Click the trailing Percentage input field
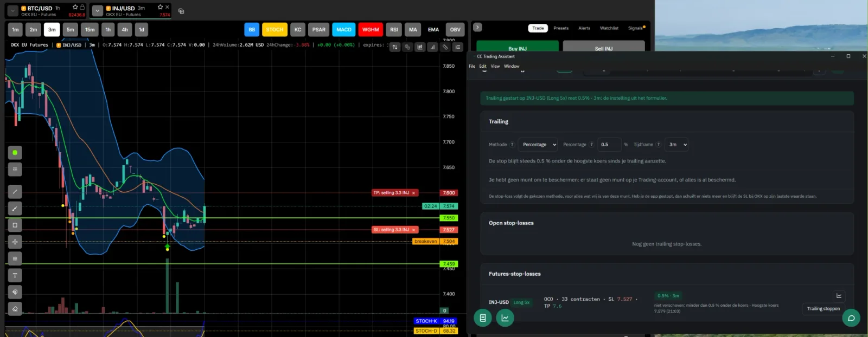Screen dimensions: 868x337 [609, 145]
